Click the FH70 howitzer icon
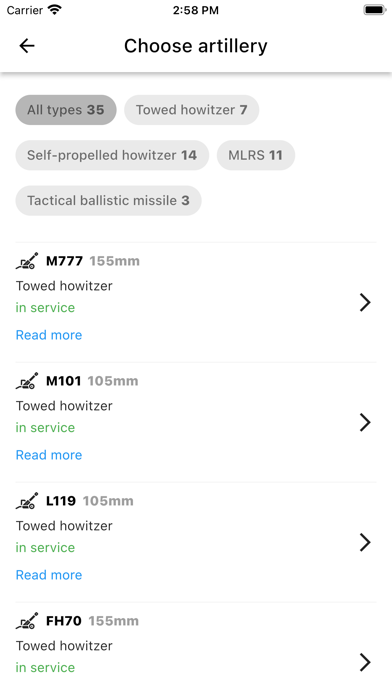 [27, 621]
